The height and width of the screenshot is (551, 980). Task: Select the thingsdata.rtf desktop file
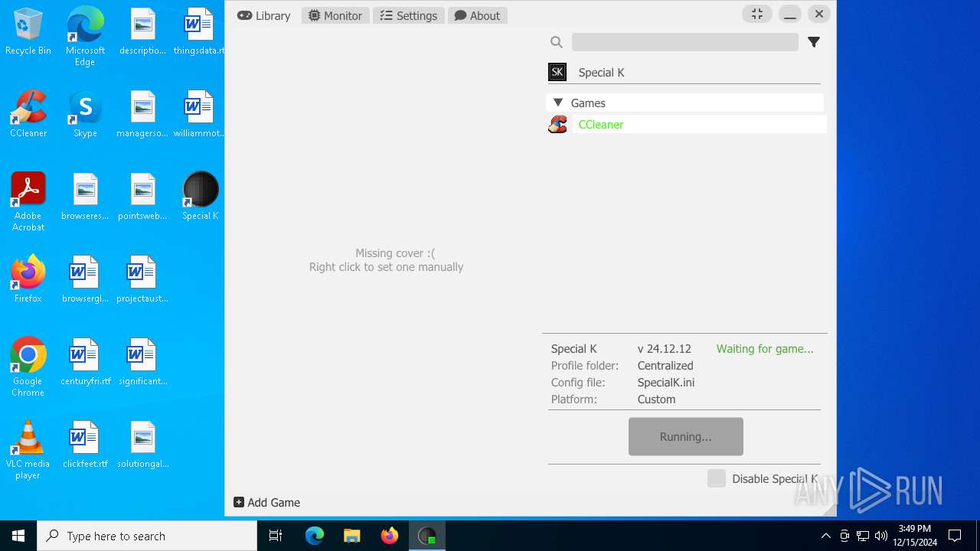pyautogui.click(x=199, y=32)
